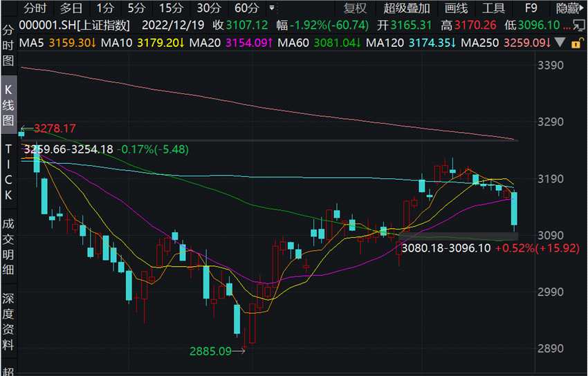Click the 复权 adjustment button

355,8
